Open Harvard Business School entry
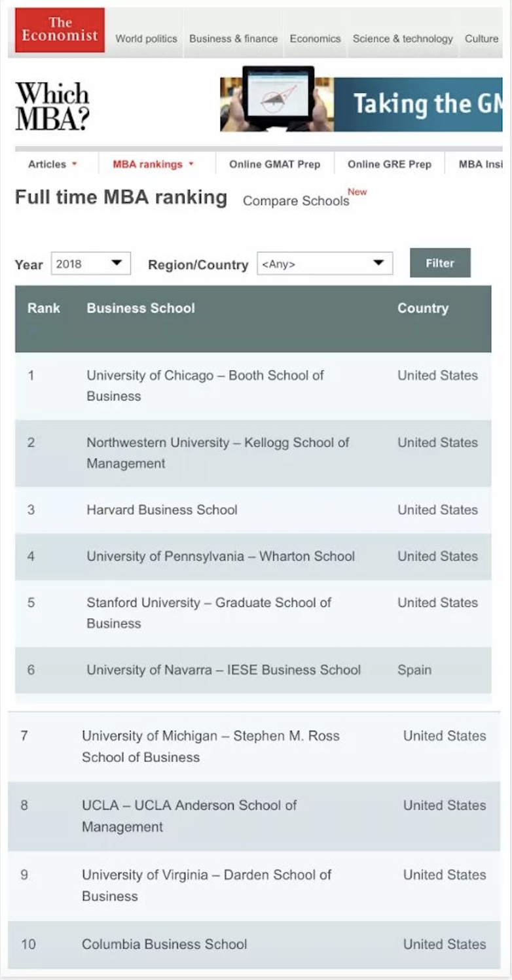512x980 pixels. [162, 510]
